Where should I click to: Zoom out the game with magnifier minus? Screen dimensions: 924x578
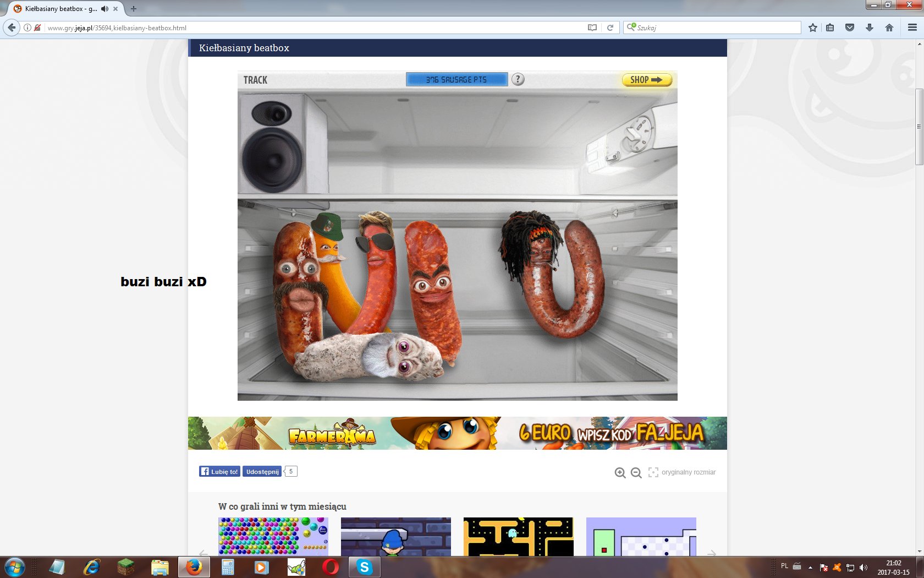coord(636,472)
